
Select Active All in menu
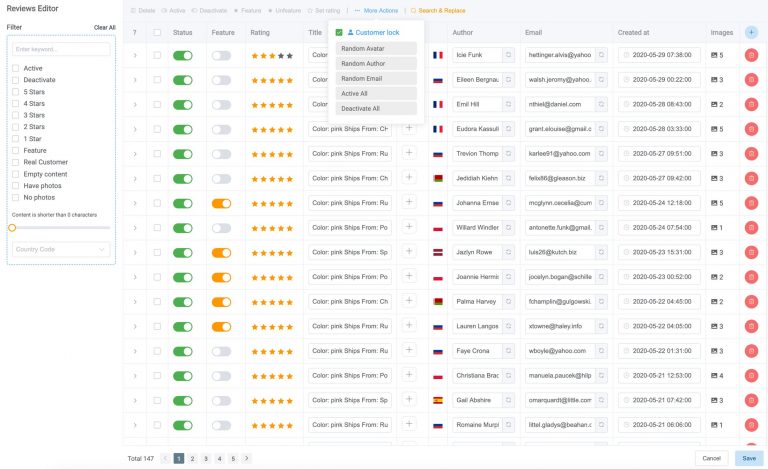tap(376, 94)
